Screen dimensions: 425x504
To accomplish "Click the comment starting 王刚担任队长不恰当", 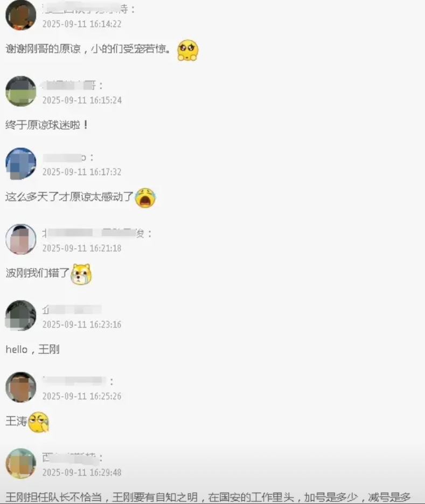I will tap(208, 498).
